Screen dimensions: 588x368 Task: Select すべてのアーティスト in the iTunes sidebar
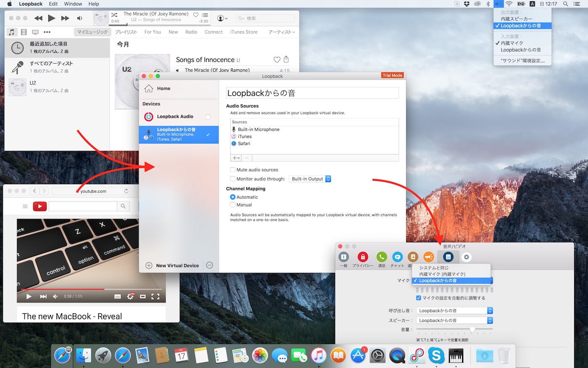[57, 67]
